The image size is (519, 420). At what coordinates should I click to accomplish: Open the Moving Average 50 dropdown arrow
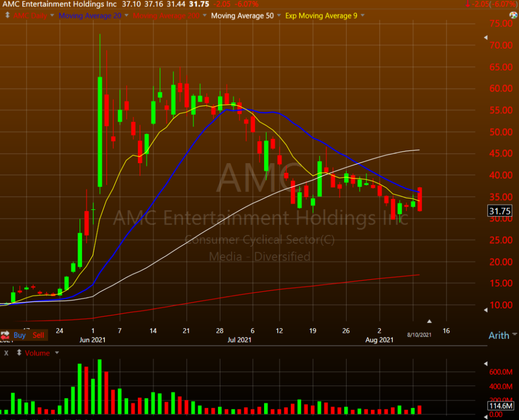[279, 16]
